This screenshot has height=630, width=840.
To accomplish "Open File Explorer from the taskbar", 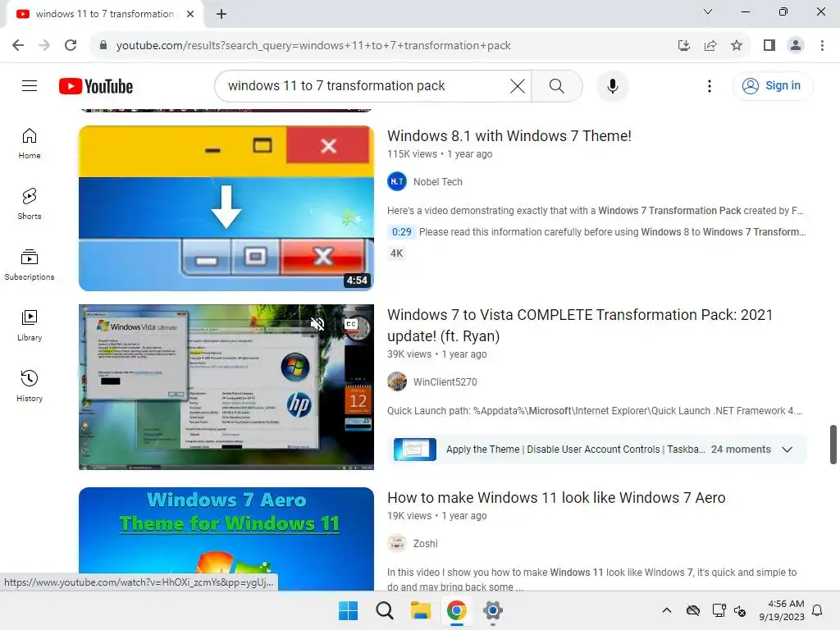I will pyautogui.click(x=421, y=610).
